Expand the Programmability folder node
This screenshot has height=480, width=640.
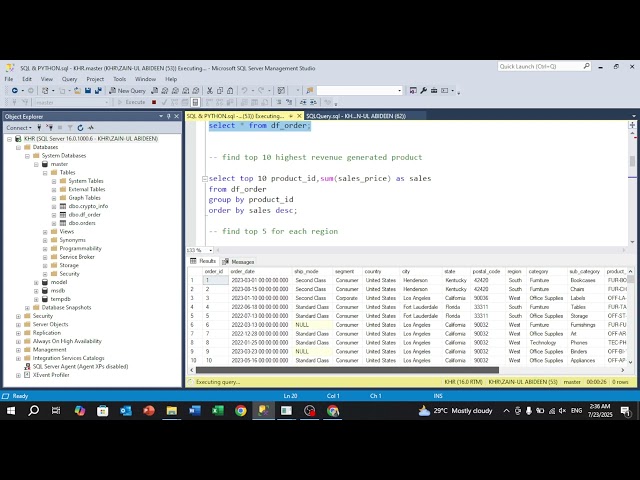[45, 249]
